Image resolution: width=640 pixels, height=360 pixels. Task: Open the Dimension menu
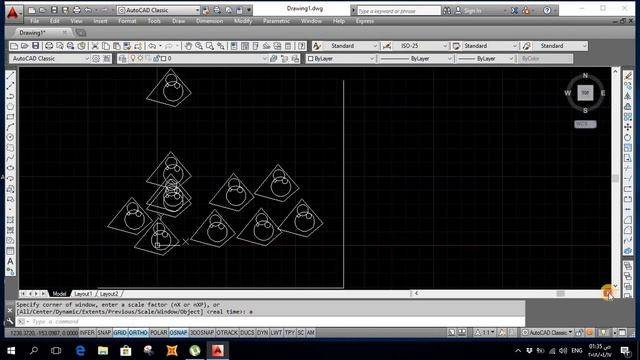209,21
